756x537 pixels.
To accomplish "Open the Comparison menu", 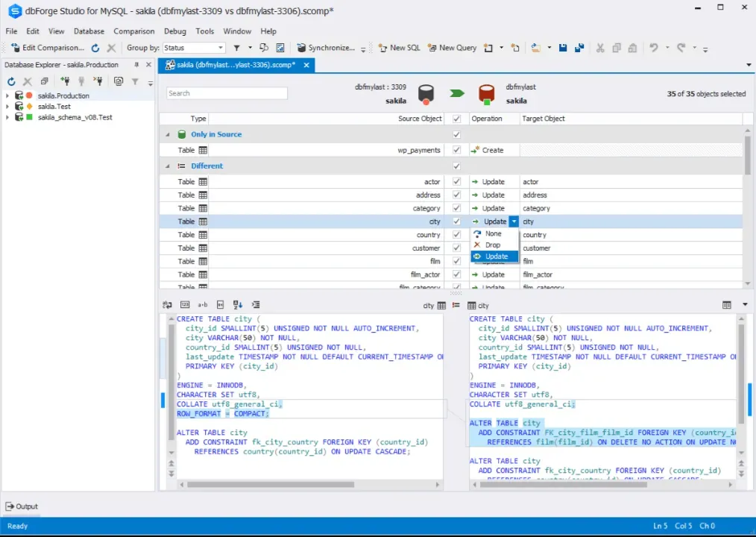I will tap(134, 31).
